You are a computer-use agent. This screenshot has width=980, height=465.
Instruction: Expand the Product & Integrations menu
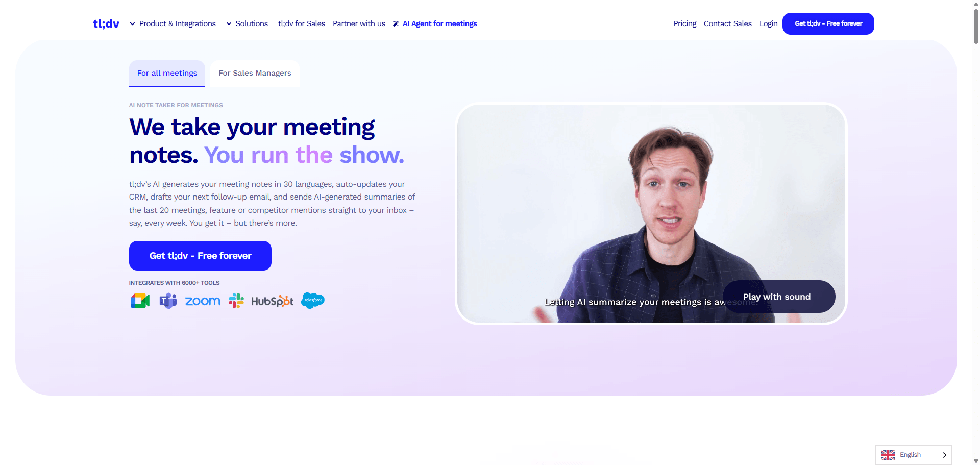(x=173, y=23)
